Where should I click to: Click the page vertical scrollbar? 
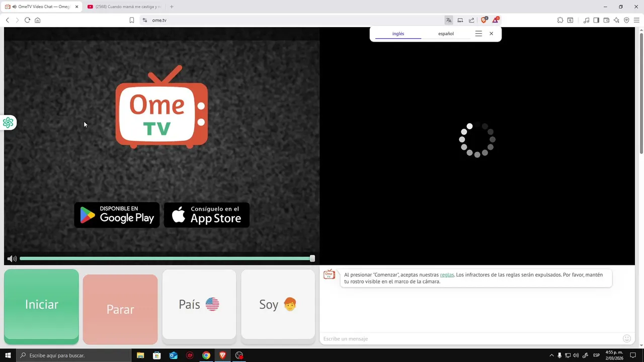pos(641,93)
